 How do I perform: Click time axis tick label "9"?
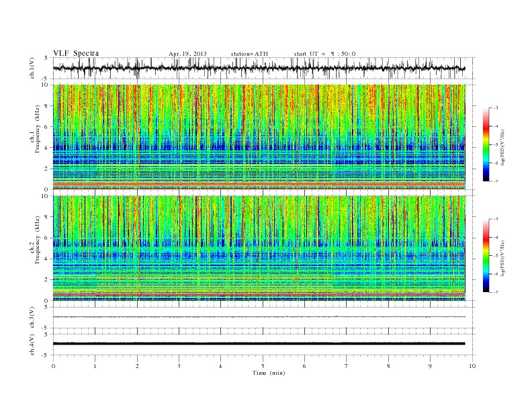[x=430, y=366]
